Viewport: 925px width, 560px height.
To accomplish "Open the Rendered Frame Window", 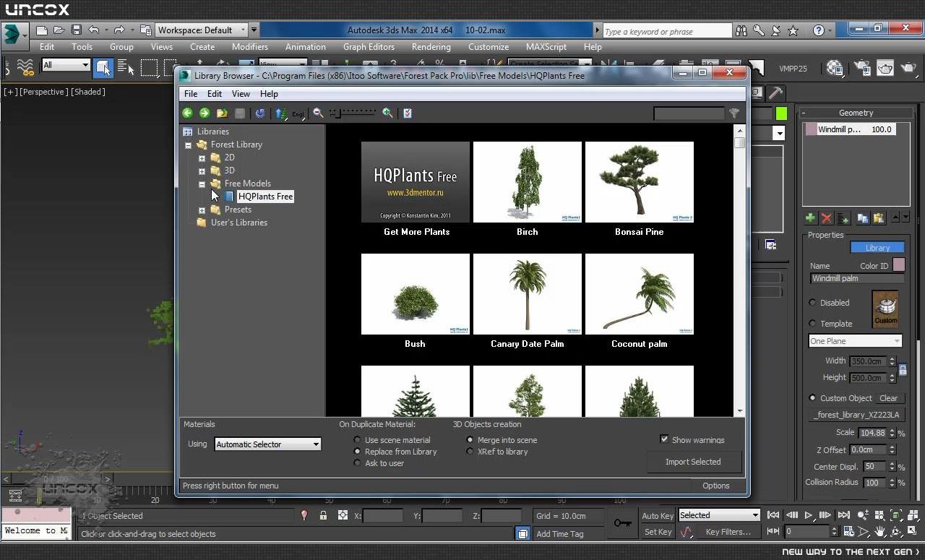I will coord(885,68).
